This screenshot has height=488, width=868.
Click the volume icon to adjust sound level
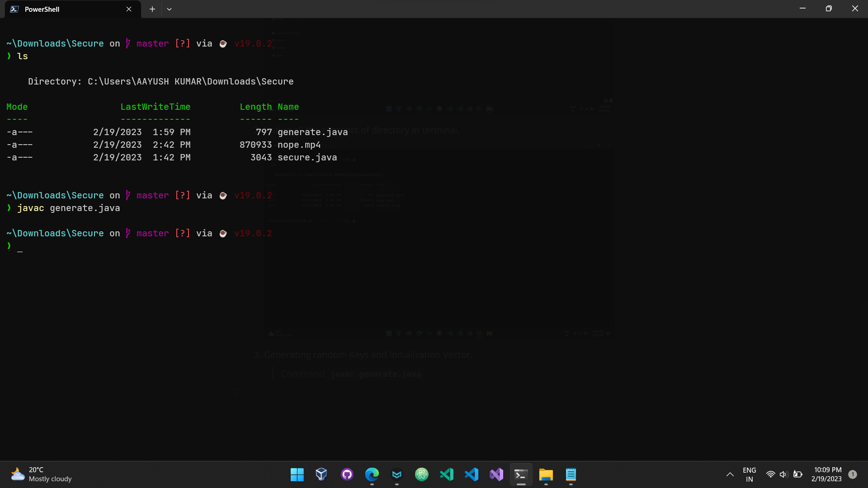[783, 474]
